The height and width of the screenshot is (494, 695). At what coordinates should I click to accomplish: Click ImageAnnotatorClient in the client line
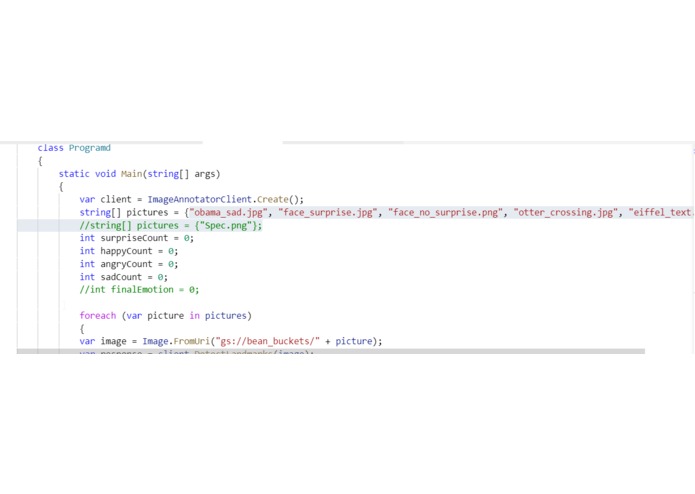coord(199,199)
